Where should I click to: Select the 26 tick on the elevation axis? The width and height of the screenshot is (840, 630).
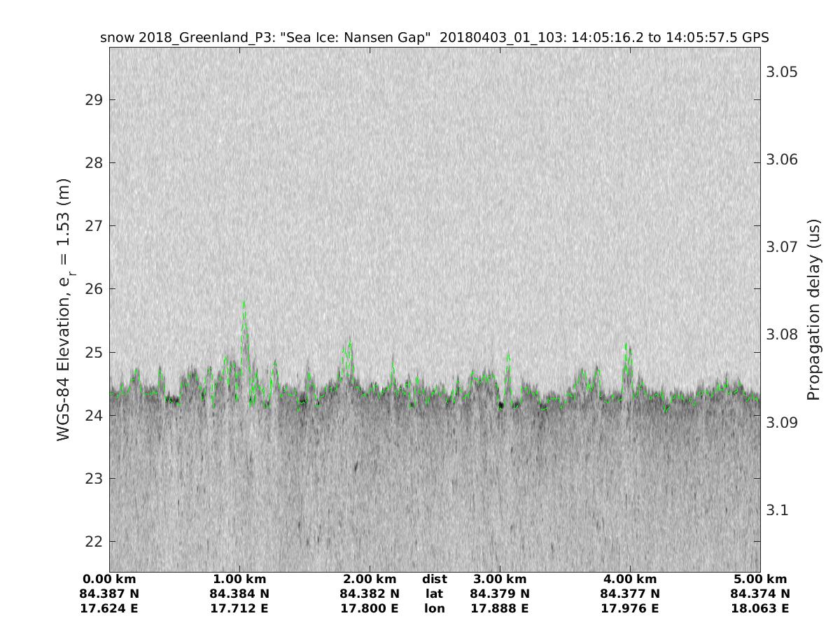pos(93,289)
